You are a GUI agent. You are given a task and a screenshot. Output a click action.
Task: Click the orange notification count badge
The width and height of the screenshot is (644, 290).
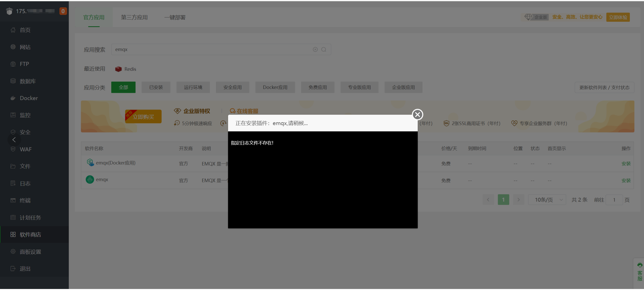(x=63, y=11)
